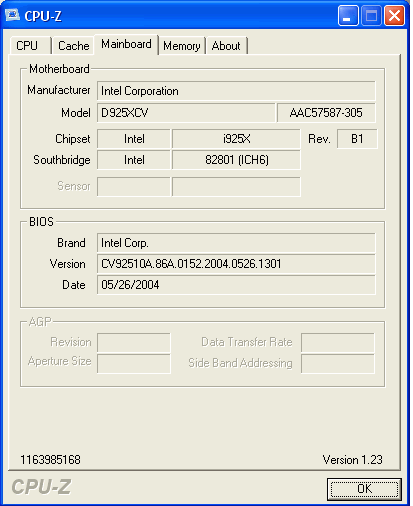Viewport: 413px width, 506px height.
Task: Click the Manufacturer label
Action: [x=59, y=90]
